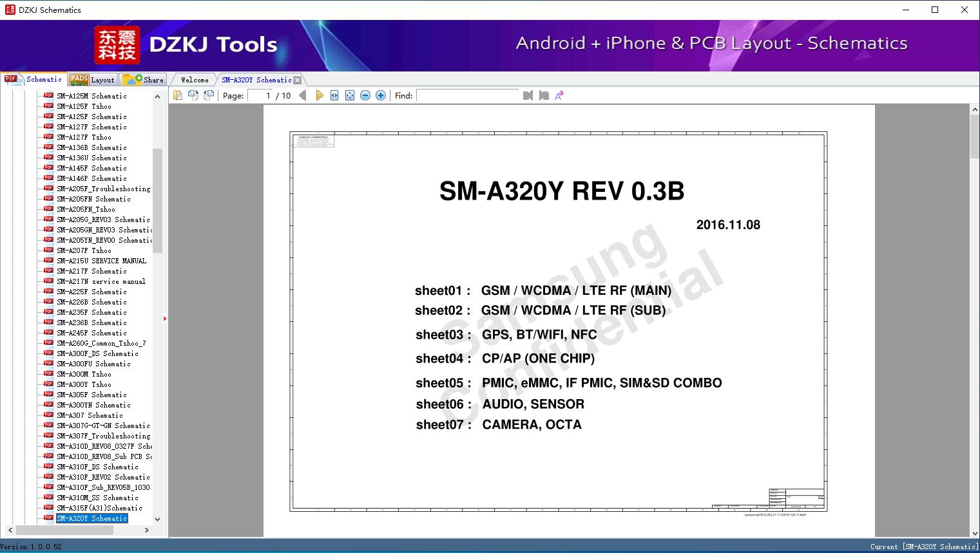
Task: Open the Share tab
Action: (x=143, y=80)
